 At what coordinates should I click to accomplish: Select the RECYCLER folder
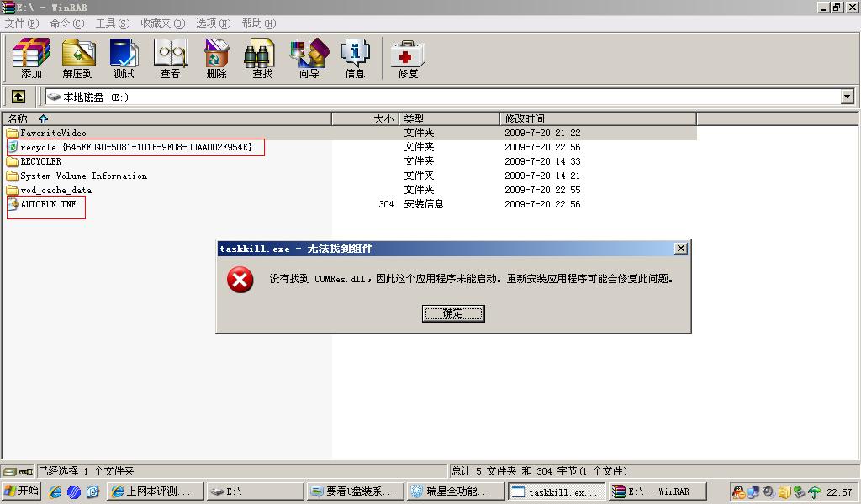pyautogui.click(x=40, y=161)
